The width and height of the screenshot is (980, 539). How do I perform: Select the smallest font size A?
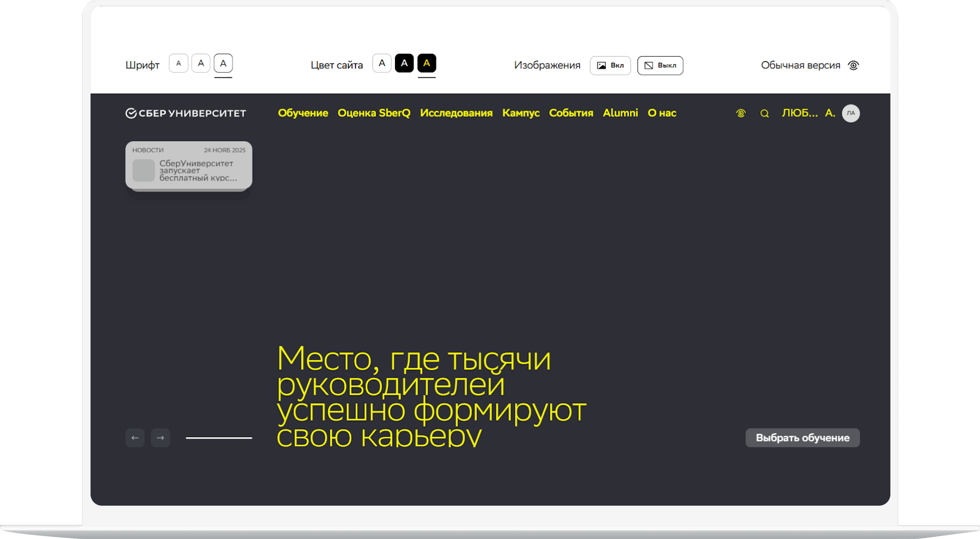[x=178, y=64]
